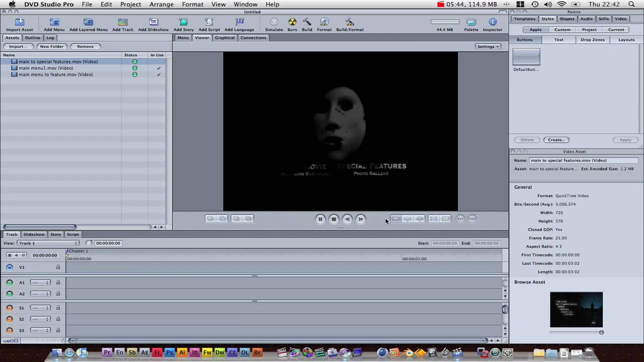Switch to the Shapes tab in Palette
Viewport: 644px width, 362px height.
567,19
